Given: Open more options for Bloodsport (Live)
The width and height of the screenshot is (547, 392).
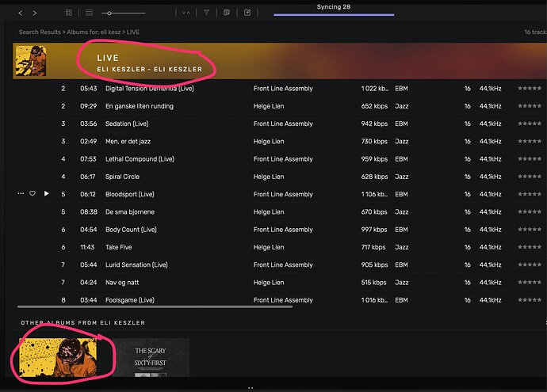Looking at the screenshot, I should (21, 193).
